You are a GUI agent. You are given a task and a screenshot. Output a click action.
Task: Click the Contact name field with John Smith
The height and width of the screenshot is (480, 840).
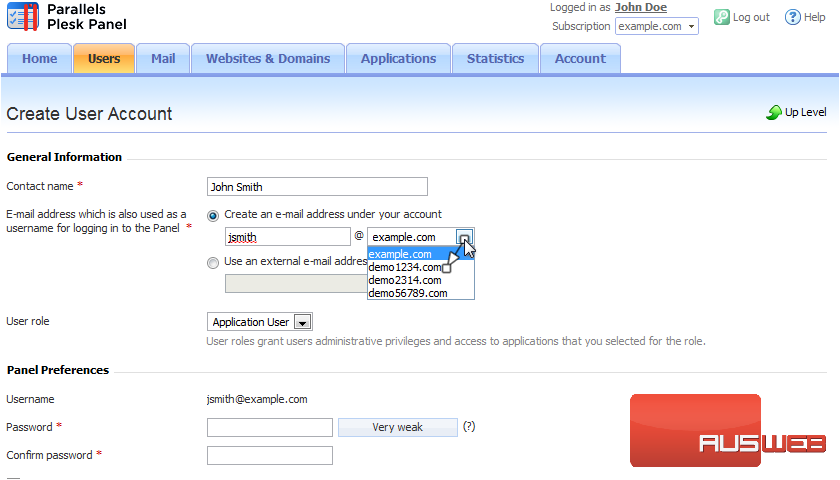click(317, 186)
